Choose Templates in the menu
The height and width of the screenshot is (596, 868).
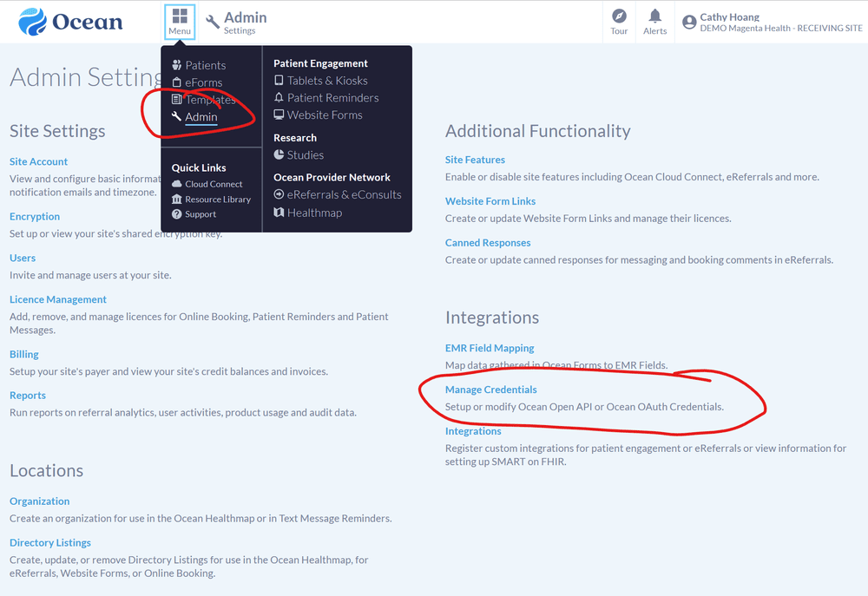coord(210,99)
